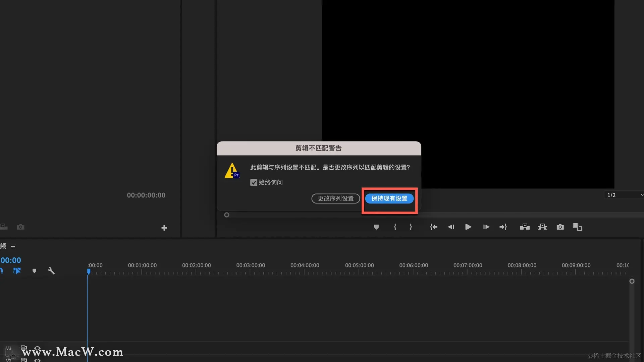
Task: Click the Extract button icon
Action: 542,227
